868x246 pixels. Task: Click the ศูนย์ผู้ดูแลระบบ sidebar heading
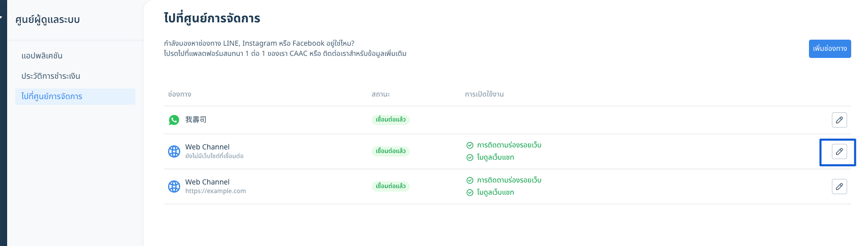pos(48,20)
